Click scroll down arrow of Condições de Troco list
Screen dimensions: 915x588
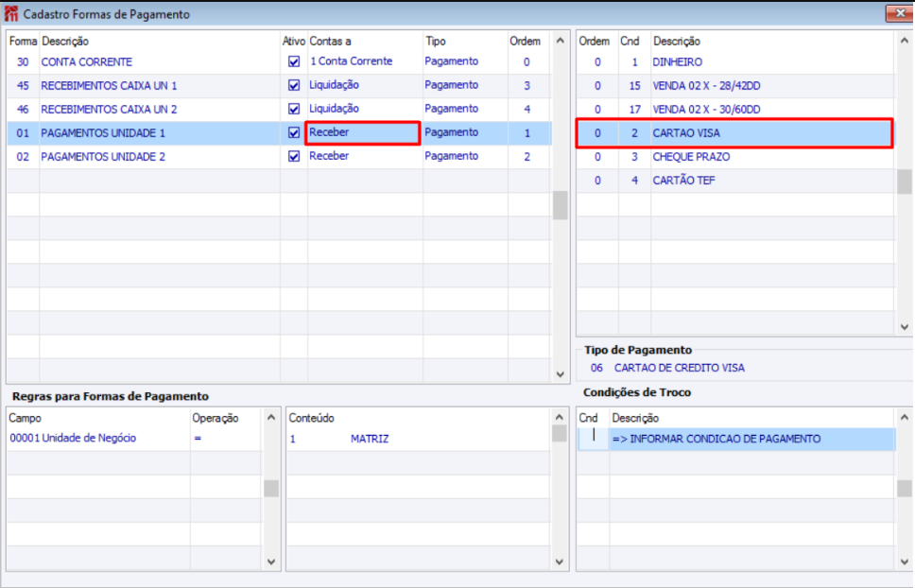[x=904, y=562]
